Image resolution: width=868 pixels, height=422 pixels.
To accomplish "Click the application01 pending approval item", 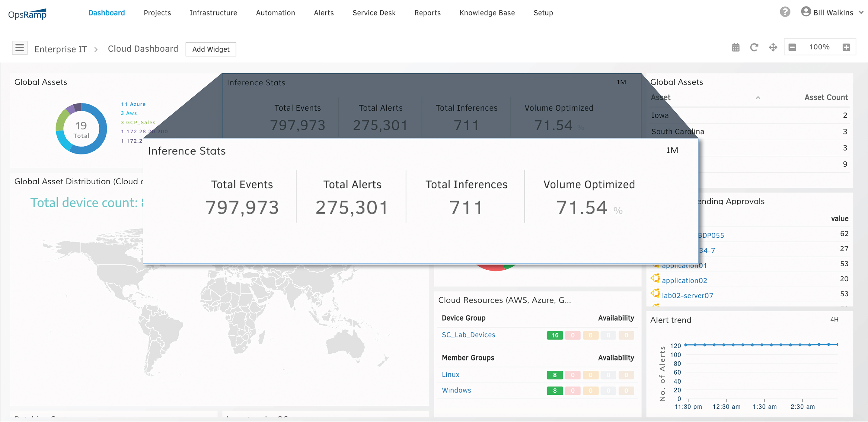I will coord(685,265).
